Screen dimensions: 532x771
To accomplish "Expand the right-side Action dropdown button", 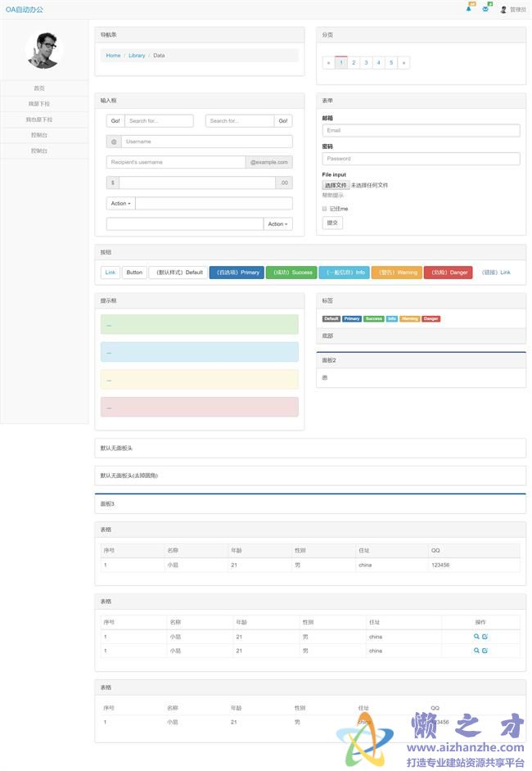I will click(277, 223).
